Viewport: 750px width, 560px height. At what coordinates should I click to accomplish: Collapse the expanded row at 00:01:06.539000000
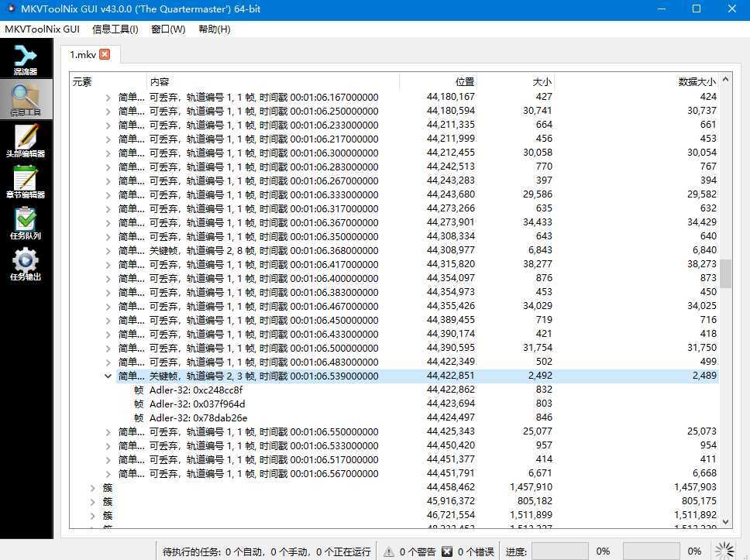click(x=108, y=376)
